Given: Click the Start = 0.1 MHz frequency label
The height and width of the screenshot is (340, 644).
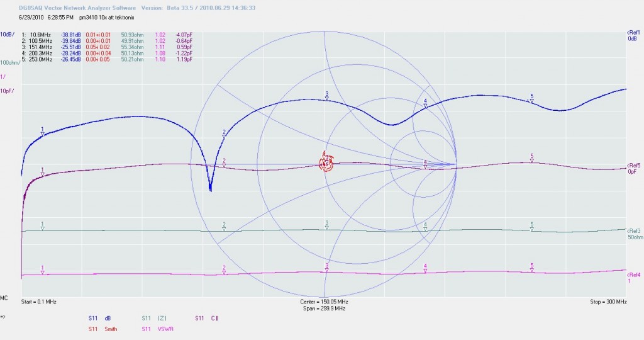Looking at the screenshot, I should pos(39,302).
